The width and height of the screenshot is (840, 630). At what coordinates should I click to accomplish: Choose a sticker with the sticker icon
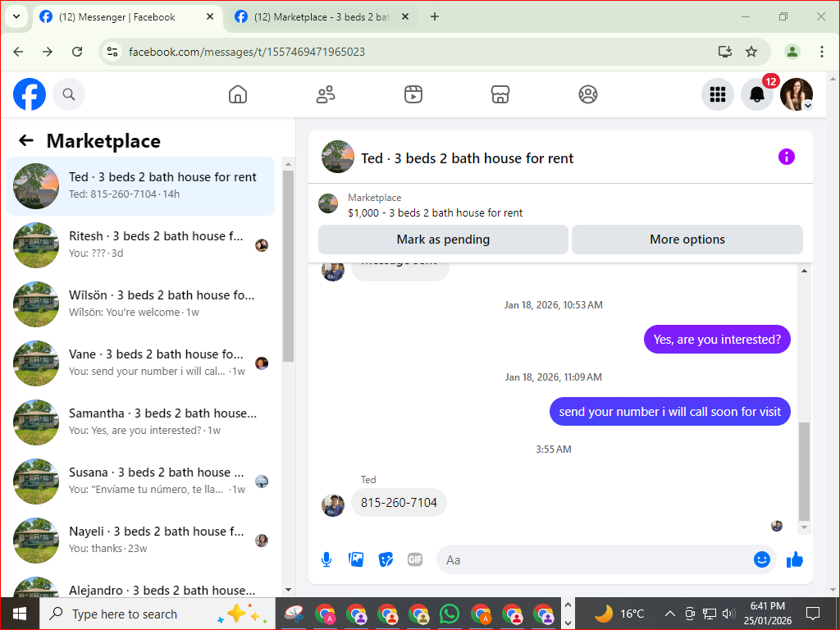coord(386,559)
